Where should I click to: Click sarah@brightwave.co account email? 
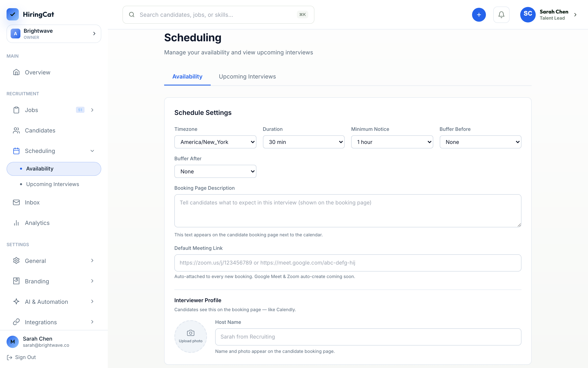pyautogui.click(x=46, y=345)
